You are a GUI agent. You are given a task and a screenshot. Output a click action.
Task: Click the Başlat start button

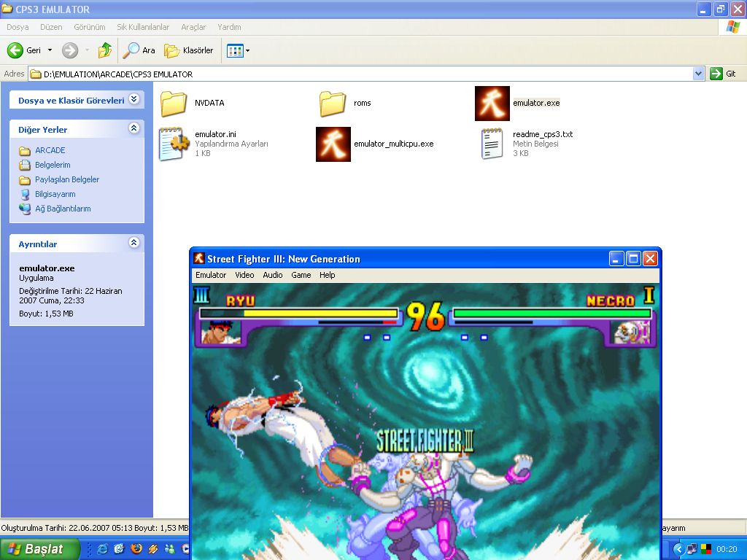tap(40, 549)
